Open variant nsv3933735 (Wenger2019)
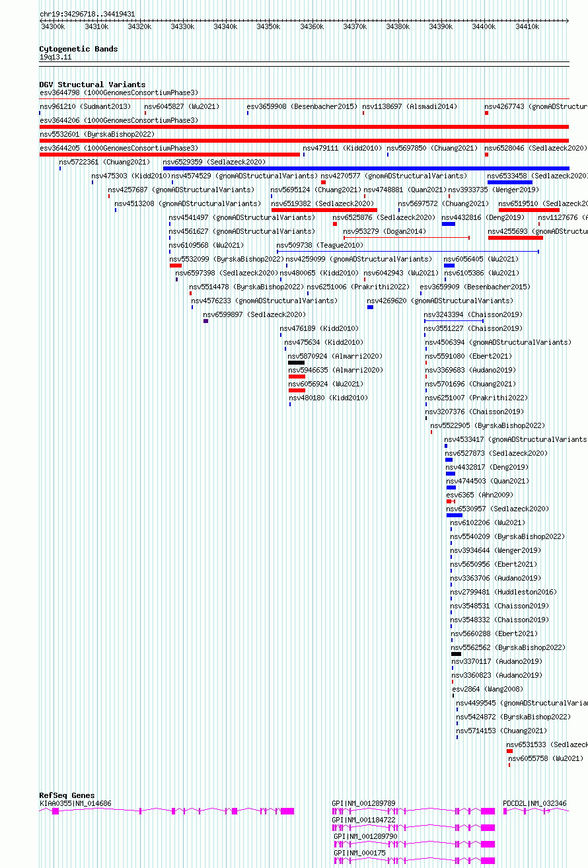588x868 pixels. pos(494,190)
